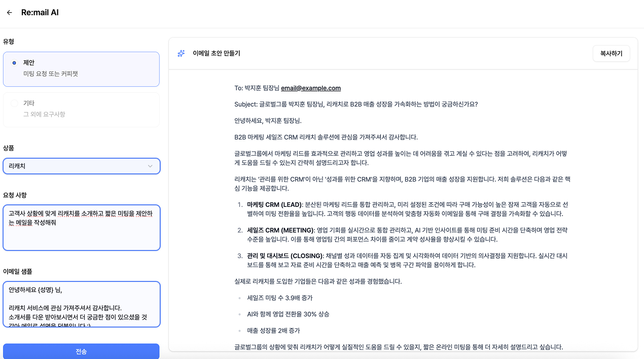Click the 전송 button

pyautogui.click(x=81, y=351)
